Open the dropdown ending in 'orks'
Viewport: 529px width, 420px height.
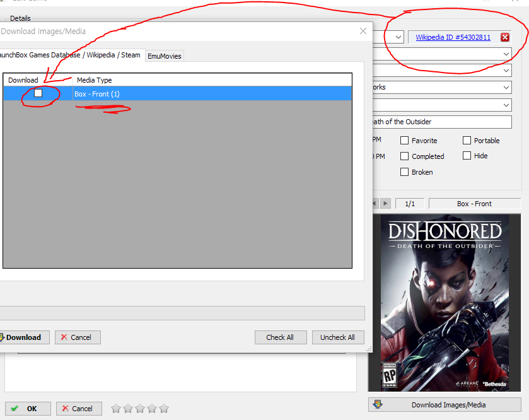tap(506, 88)
